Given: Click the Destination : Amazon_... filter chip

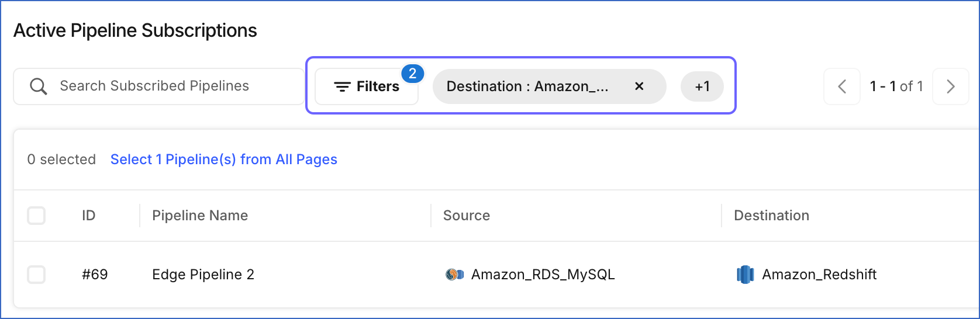Looking at the screenshot, I should tap(527, 86).
